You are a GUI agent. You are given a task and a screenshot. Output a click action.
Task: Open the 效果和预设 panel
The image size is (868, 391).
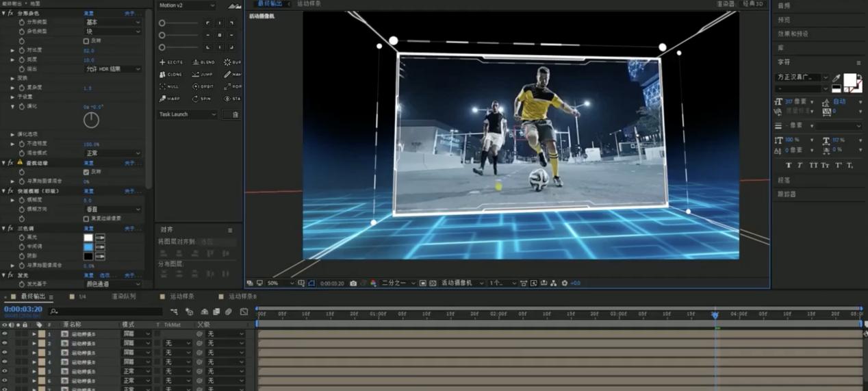pos(793,34)
